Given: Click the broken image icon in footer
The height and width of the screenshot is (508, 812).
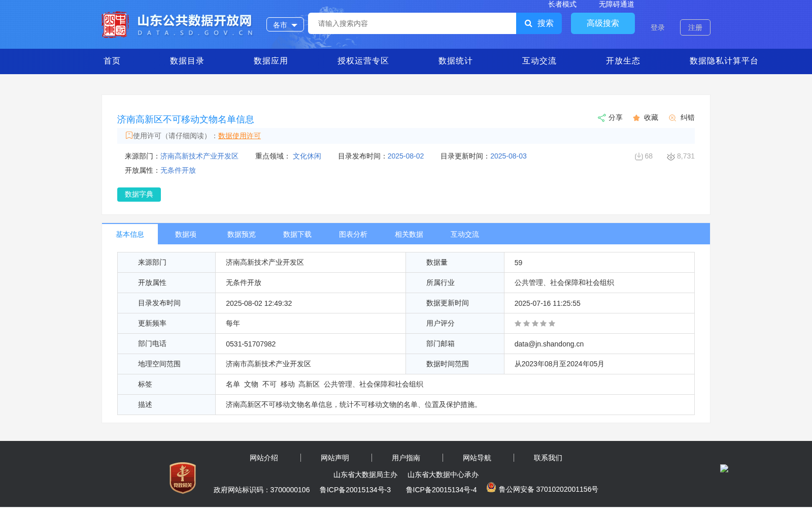Looking at the screenshot, I should (724, 468).
